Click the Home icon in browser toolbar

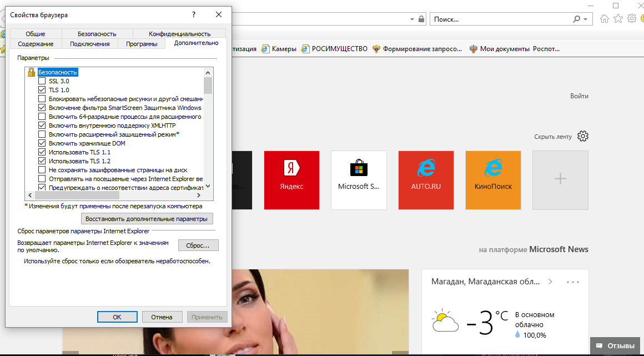click(x=605, y=19)
